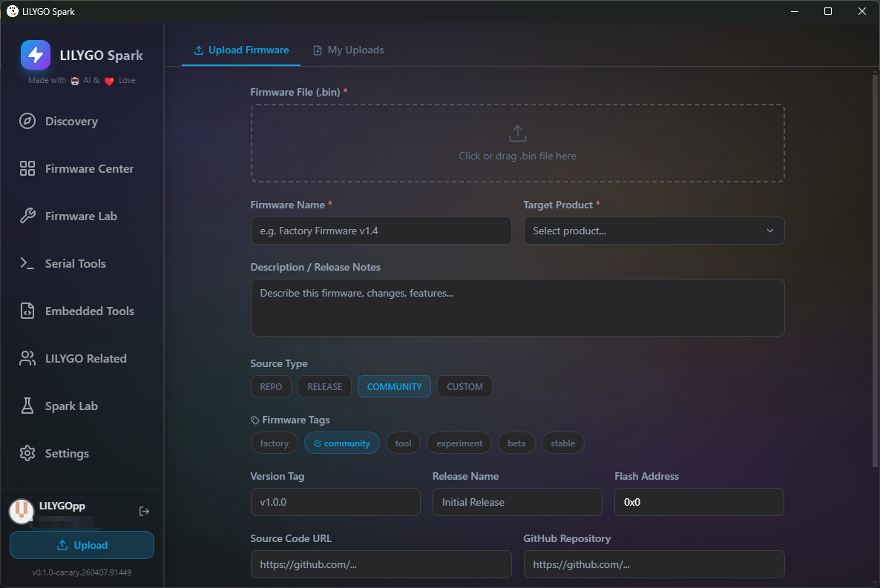Open Firmware Center grid icon
880x588 pixels.
point(27,169)
